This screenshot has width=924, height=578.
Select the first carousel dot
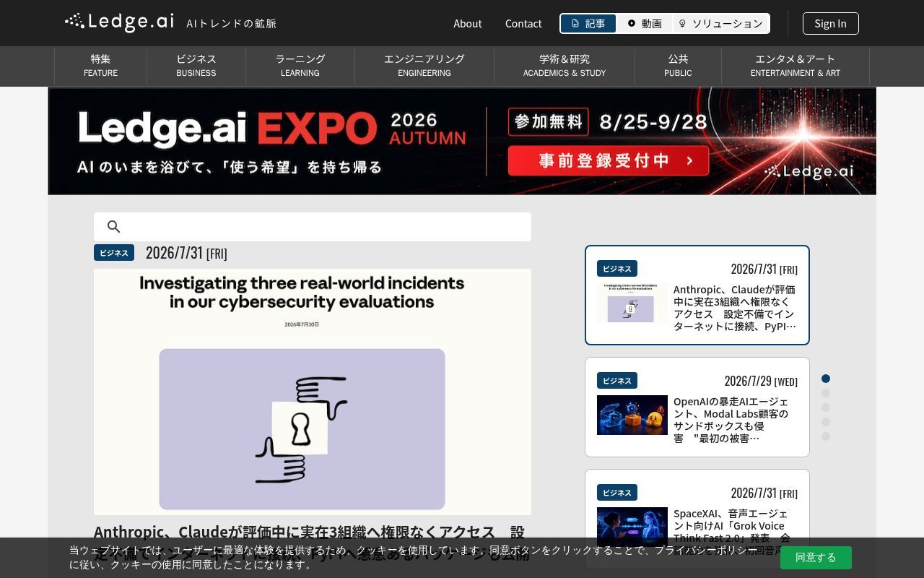[826, 379]
